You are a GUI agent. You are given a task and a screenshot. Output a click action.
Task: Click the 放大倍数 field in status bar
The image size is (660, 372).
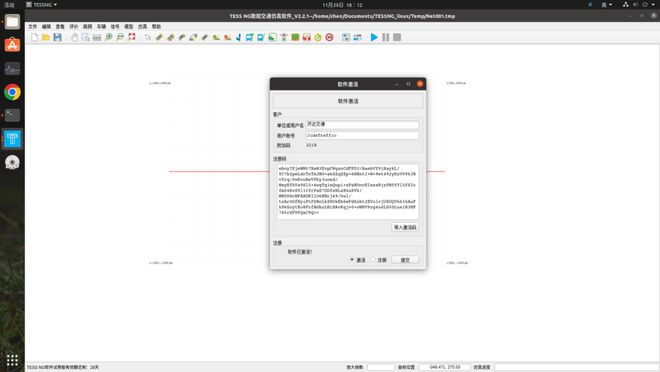tap(381, 367)
